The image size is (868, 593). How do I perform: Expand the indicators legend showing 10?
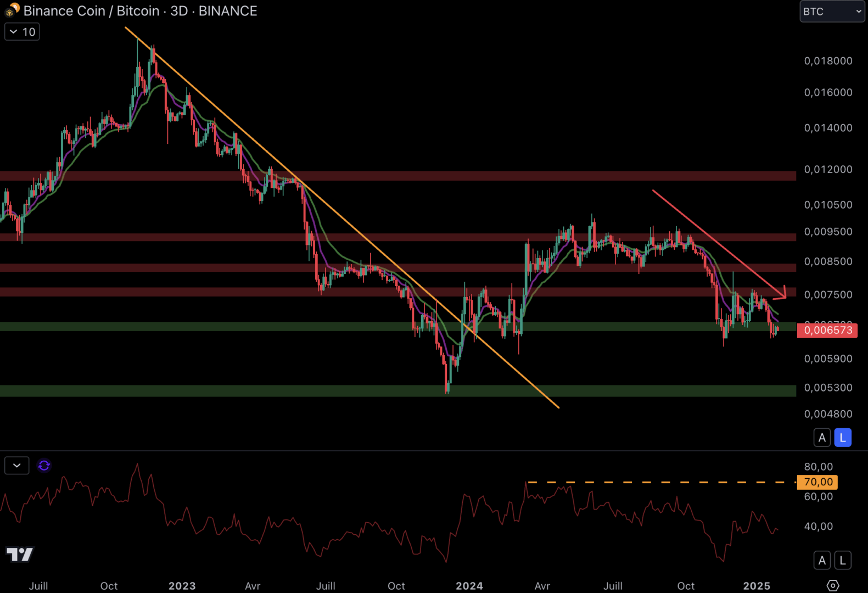tap(22, 32)
